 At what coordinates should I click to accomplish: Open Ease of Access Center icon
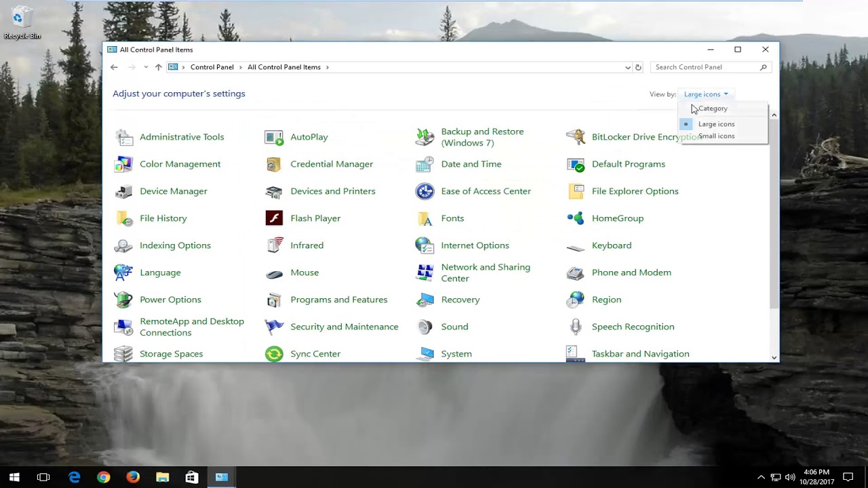tap(425, 191)
